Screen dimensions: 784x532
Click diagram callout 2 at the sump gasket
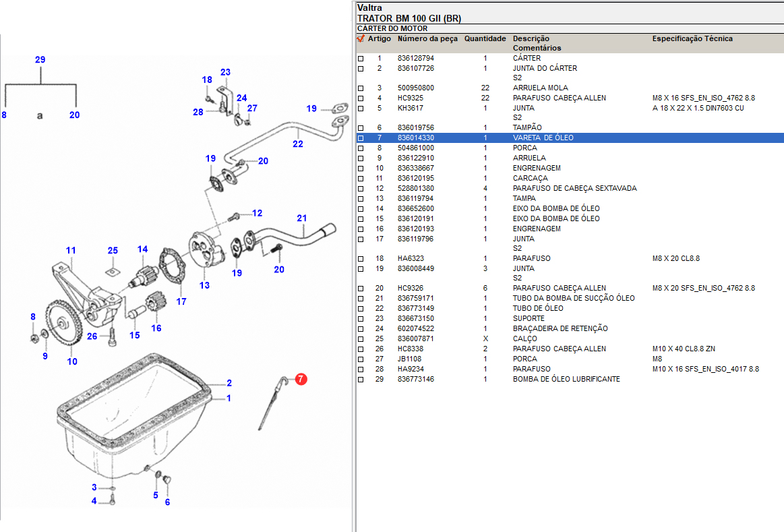click(x=229, y=383)
